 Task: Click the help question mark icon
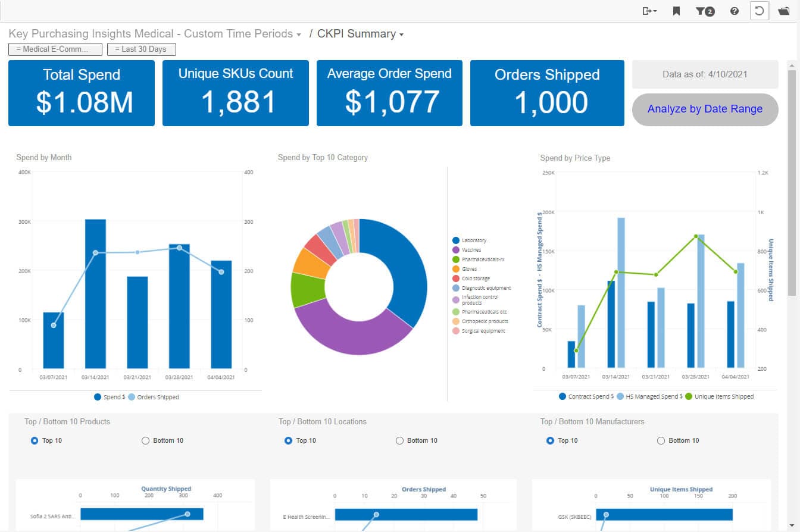click(x=735, y=11)
